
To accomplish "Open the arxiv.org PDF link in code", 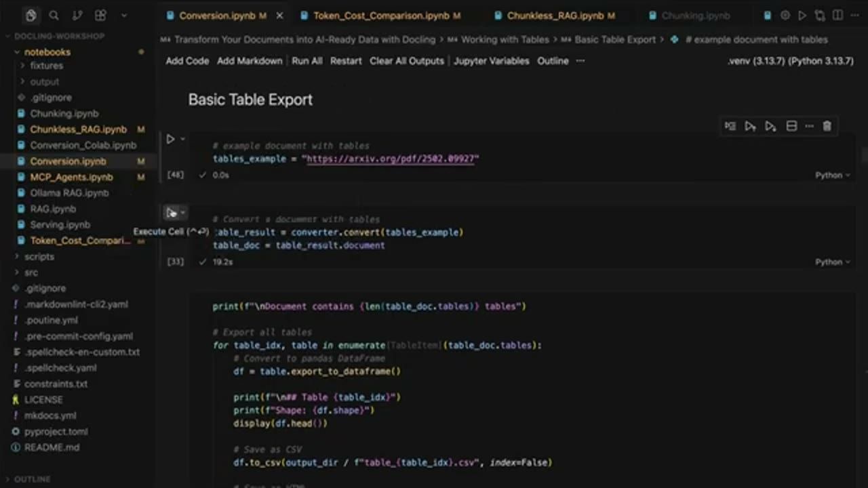I will pos(393,159).
